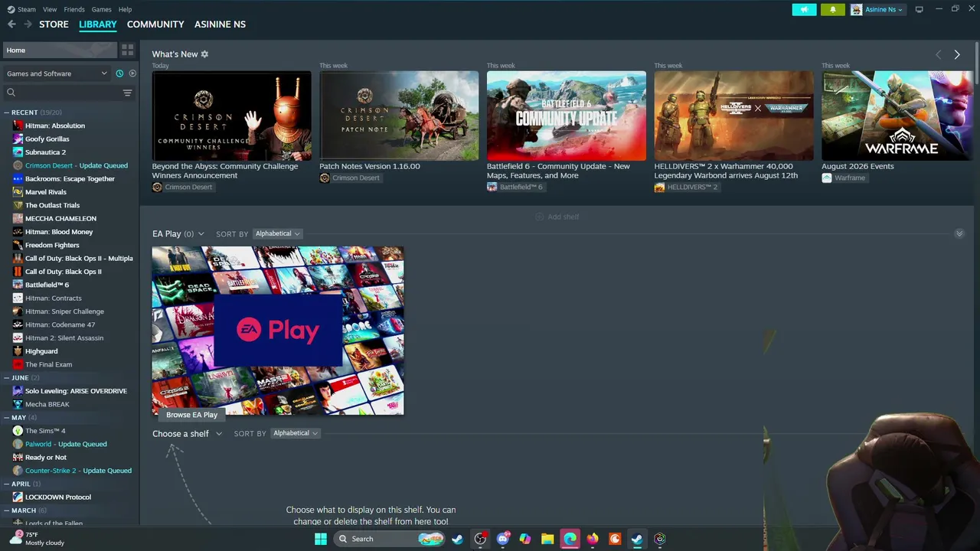The width and height of the screenshot is (980, 551).
Task: Open the Helldivers 2 x Warhammer news image
Action: [733, 116]
